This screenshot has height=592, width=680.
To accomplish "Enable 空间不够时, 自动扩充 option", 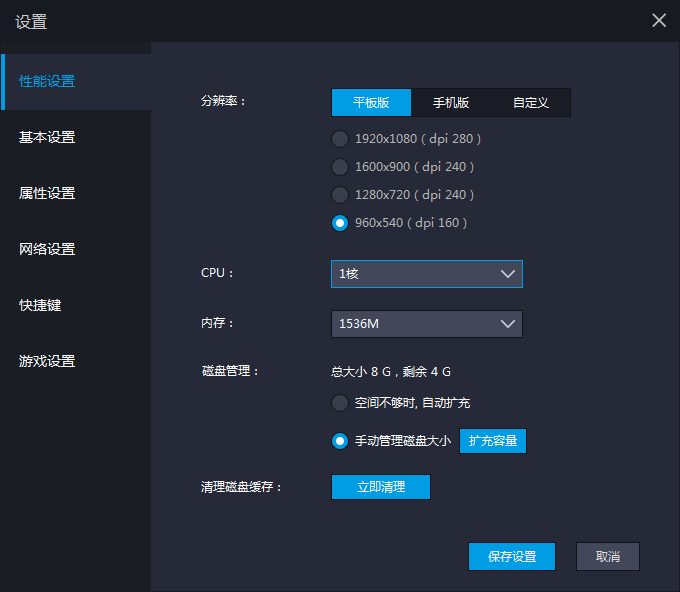I will click(x=340, y=403).
